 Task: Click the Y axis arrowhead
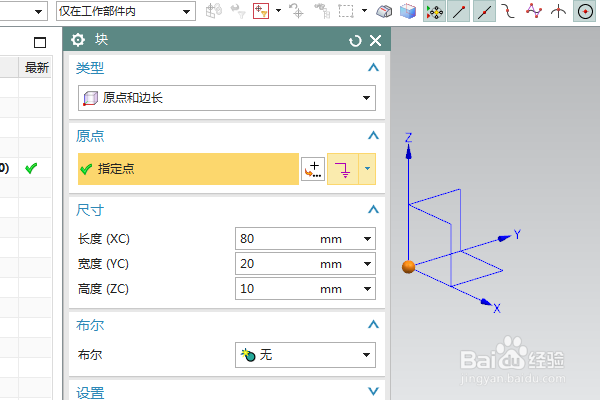tap(504, 238)
